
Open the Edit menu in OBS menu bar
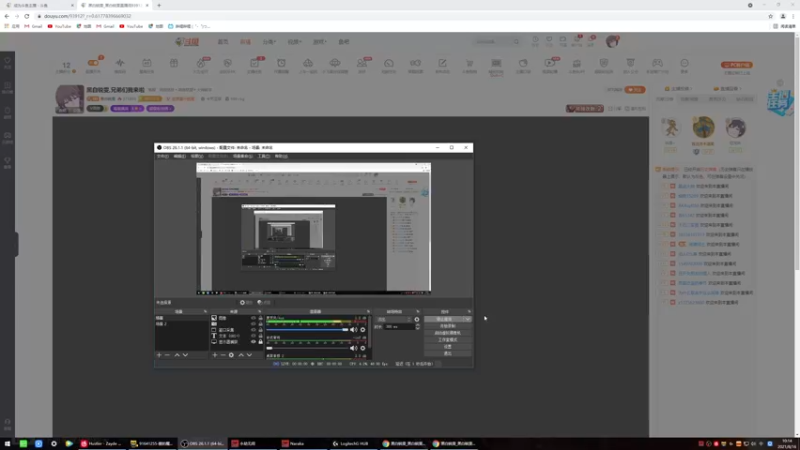coord(180,156)
